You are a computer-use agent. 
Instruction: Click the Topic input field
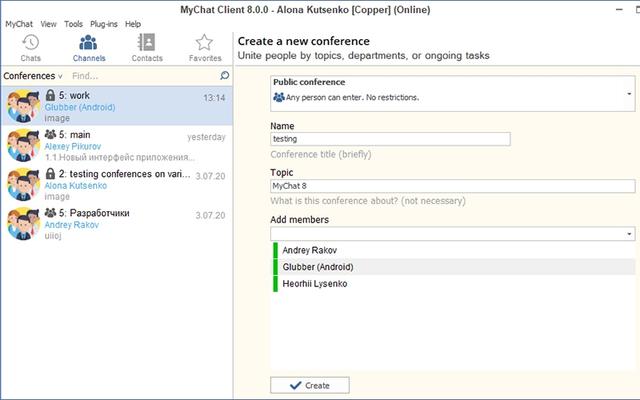(452, 186)
